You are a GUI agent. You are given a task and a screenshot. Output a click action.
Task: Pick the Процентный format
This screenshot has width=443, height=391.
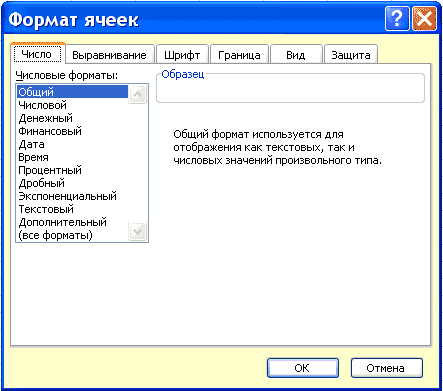click(72, 170)
